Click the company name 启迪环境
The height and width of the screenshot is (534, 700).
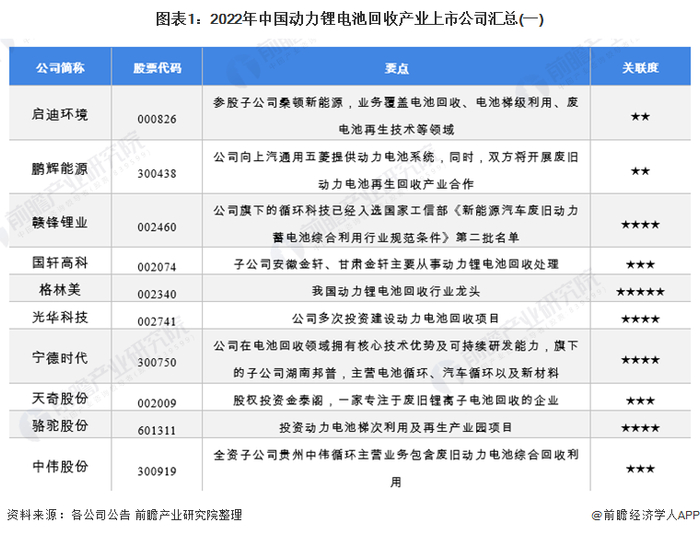coord(60,115)
